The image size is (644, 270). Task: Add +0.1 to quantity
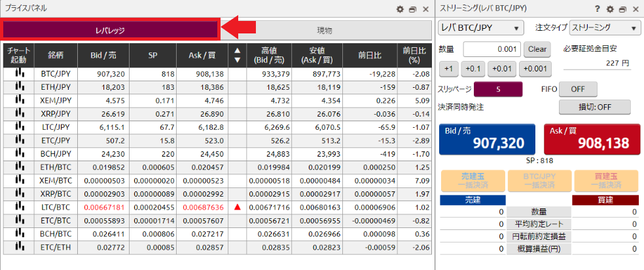point(473,69)
